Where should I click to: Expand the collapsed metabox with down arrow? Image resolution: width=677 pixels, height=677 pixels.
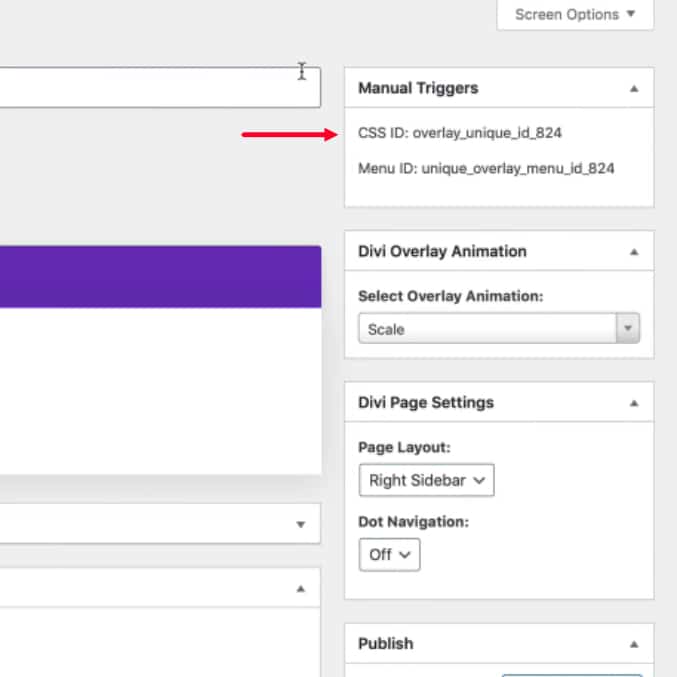300,524
